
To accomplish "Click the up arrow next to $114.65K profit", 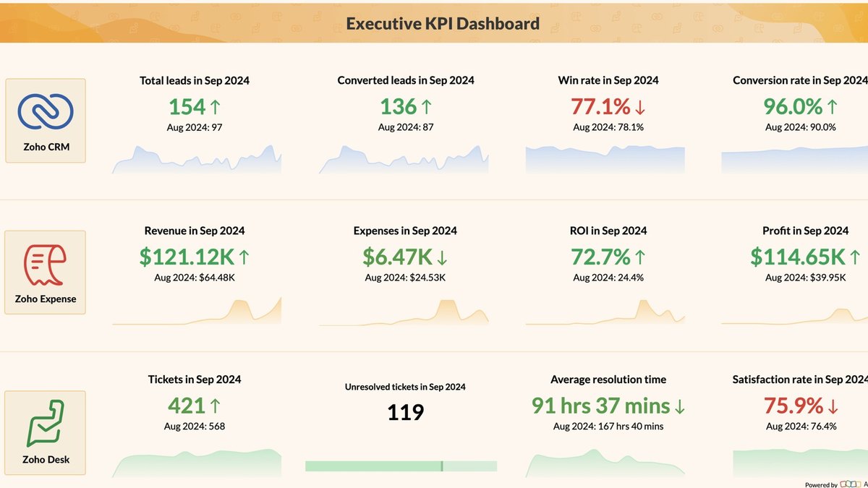I will click(855, 257).
